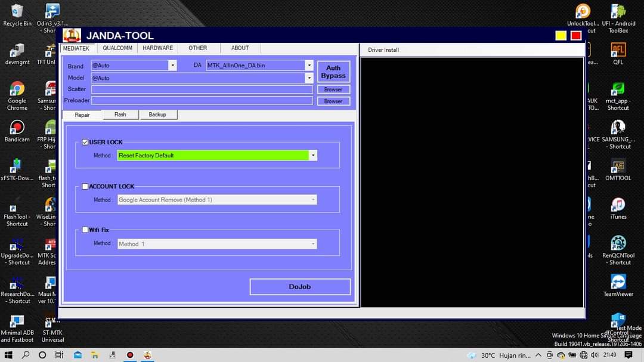
Task: Open Google Account Remove method dropdown
Action: (x=313, y=200)
